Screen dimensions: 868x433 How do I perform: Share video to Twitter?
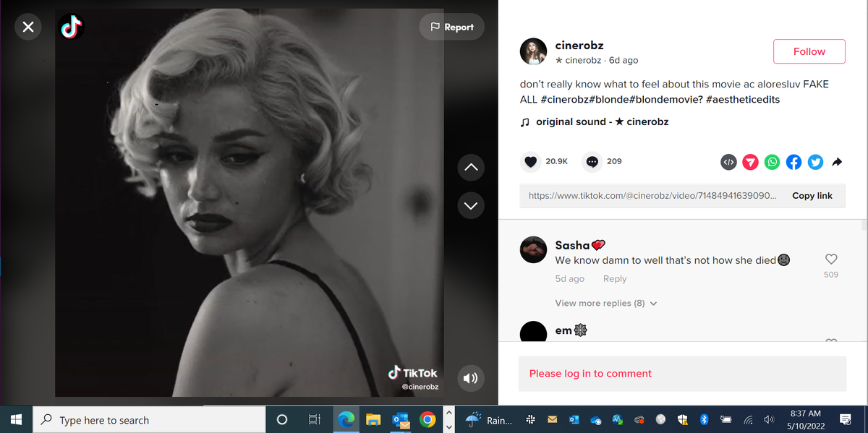(x=815, y=162)
